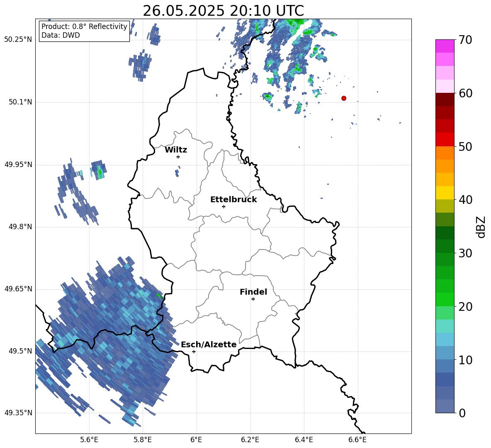Viewport: 491px width, 448px height.
Task: Click the small radar echo south of Wiltz
Action: pos(177,172)
